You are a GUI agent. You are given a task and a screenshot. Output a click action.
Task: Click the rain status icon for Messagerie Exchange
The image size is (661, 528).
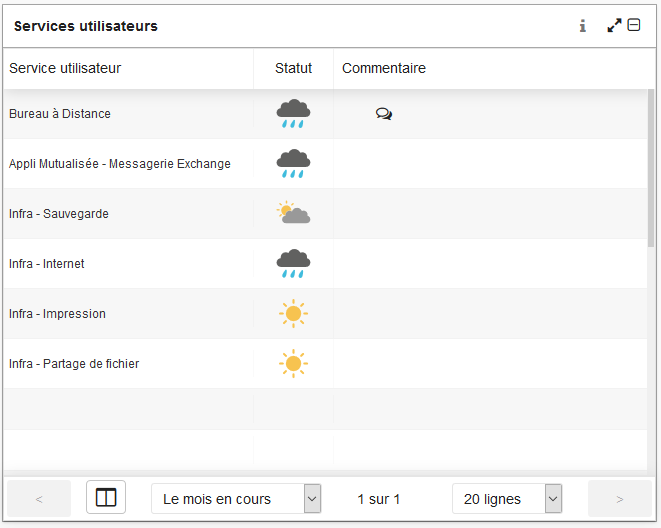293,163
